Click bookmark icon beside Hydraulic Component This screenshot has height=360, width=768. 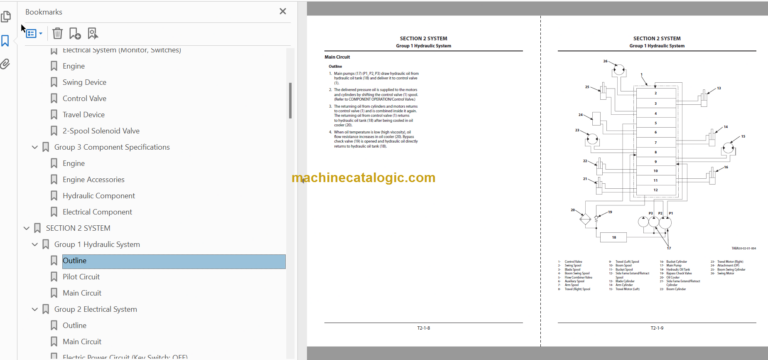[54, 196]
